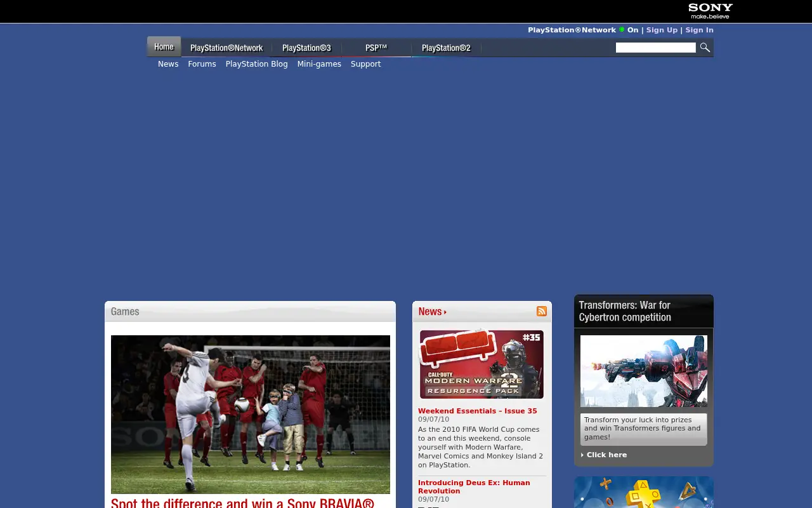The image size is (812, 508).
Task: Click the Sony make.believe logo
Action: coord(710,11)
